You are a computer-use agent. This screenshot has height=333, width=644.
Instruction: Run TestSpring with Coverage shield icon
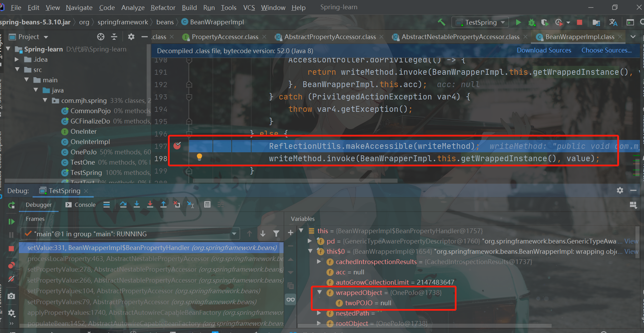click(545, 22)
